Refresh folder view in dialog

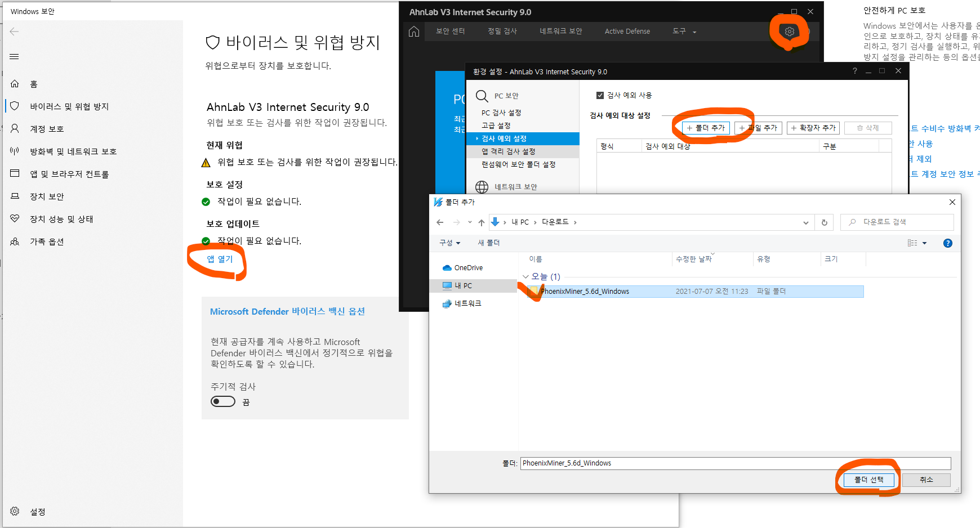click(x=824, y=222)
